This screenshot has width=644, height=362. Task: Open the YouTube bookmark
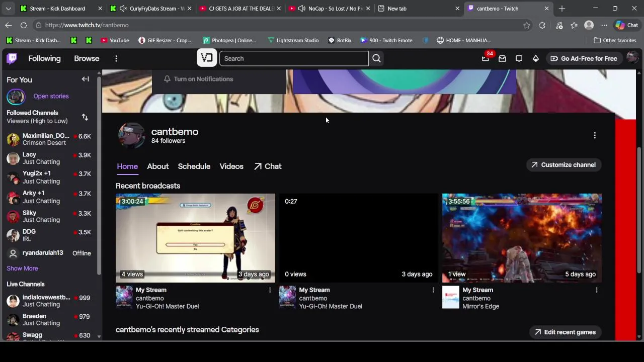(115, 40)
